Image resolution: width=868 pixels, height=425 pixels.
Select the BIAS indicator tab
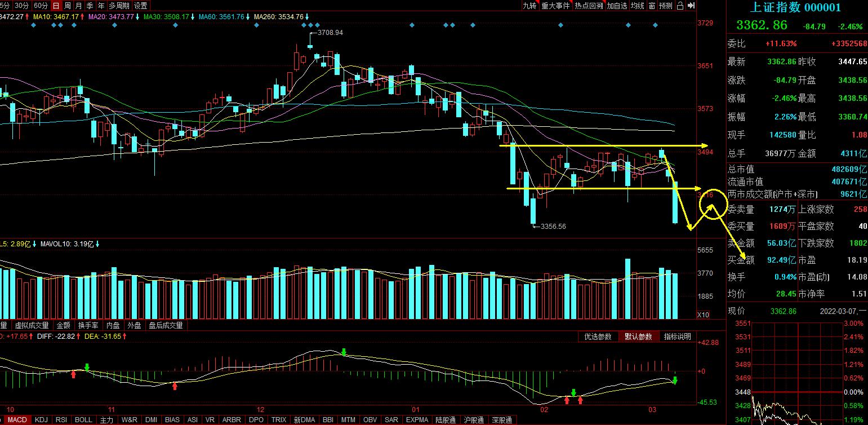click(x=172, y=420)
